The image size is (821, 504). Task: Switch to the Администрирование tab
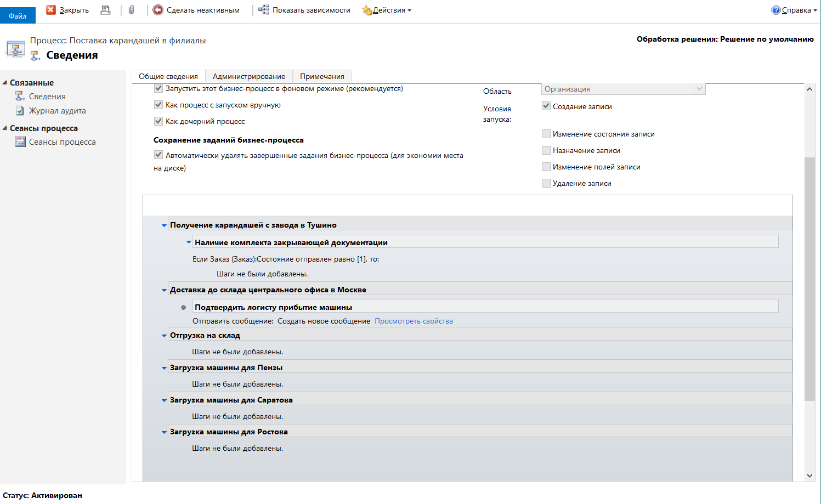[x=249, y=76]
